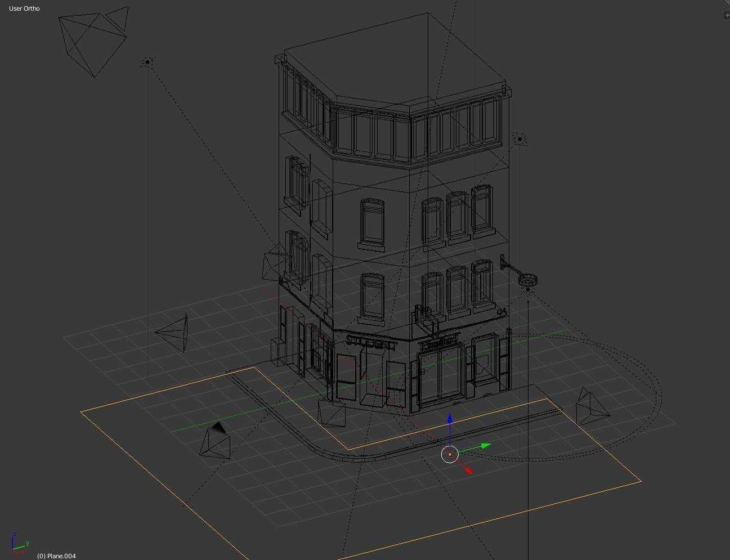This screenshot has width=730, height=560.
Task: Select the round hanging sign on the building's side
Action: [528, 279]
